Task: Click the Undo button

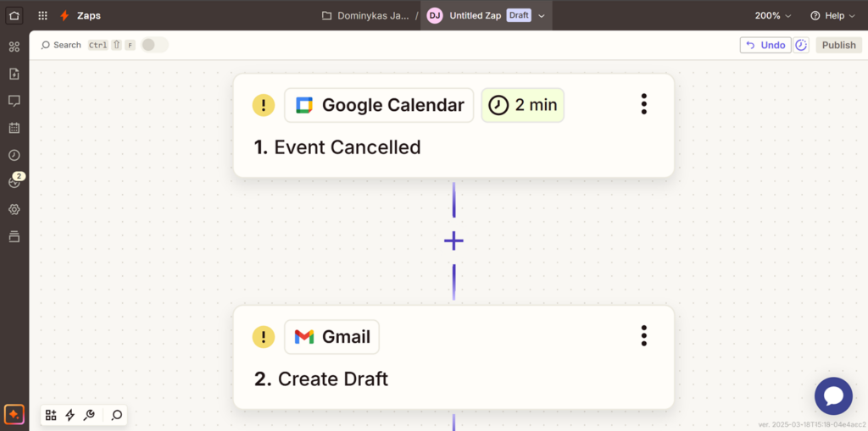Action: tap(765, 45)
